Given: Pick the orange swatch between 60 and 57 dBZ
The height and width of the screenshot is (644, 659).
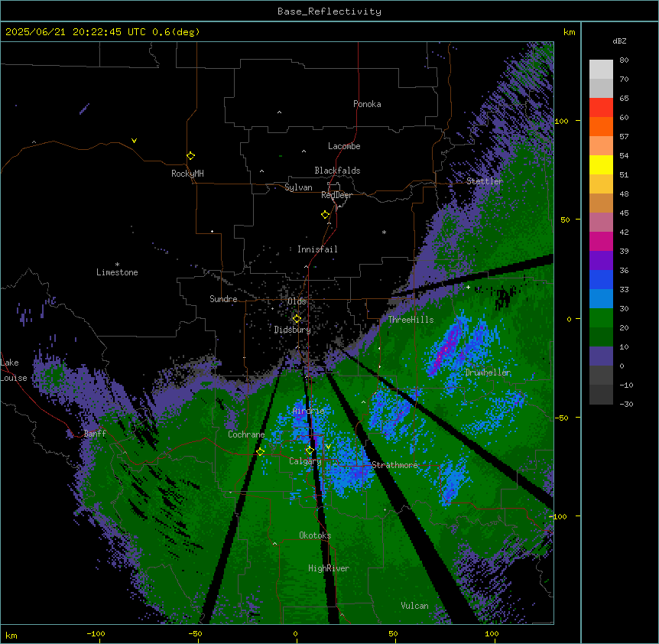Looking at the screenshot, I should (601, 126).
